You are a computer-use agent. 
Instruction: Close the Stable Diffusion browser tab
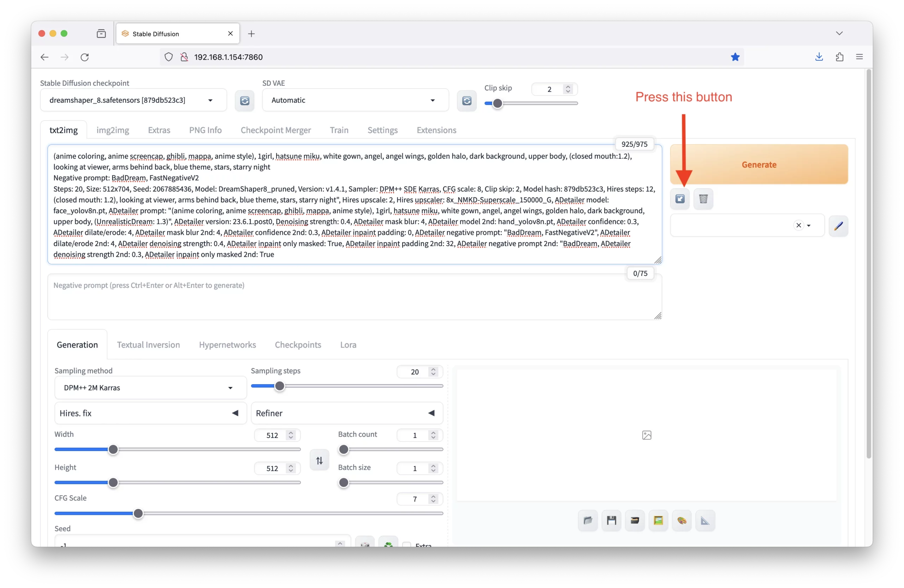pyautogui.click(x=230, y=34)
